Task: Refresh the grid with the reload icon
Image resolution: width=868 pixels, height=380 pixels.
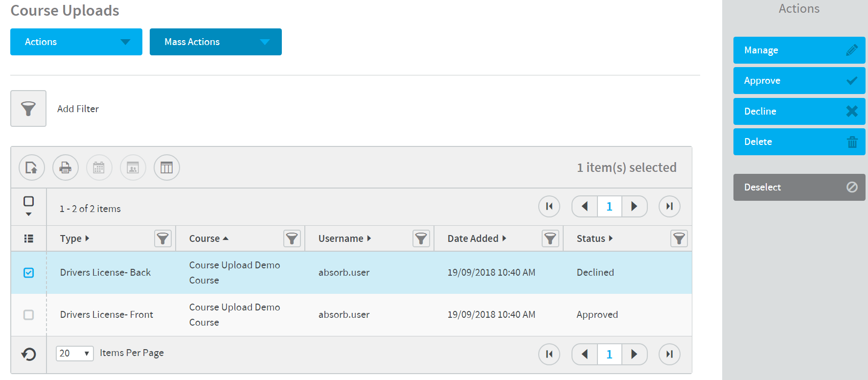Action: pyautogui.click(x=29, y=354)
